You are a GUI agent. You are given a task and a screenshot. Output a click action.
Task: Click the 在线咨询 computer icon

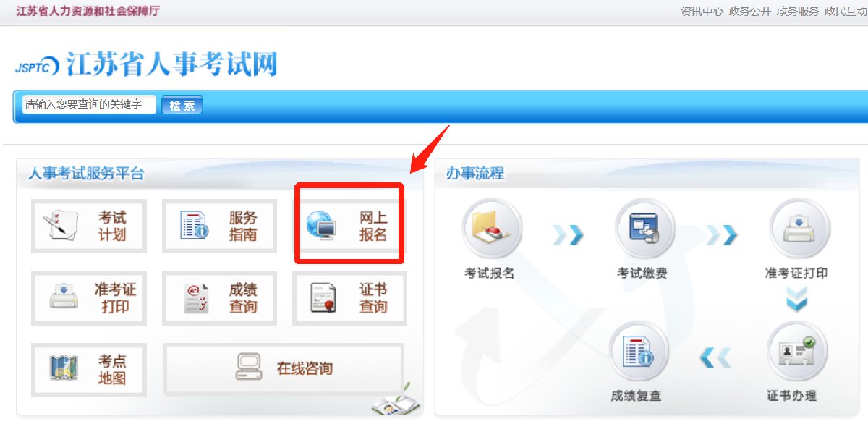click(x=248, y=368)
